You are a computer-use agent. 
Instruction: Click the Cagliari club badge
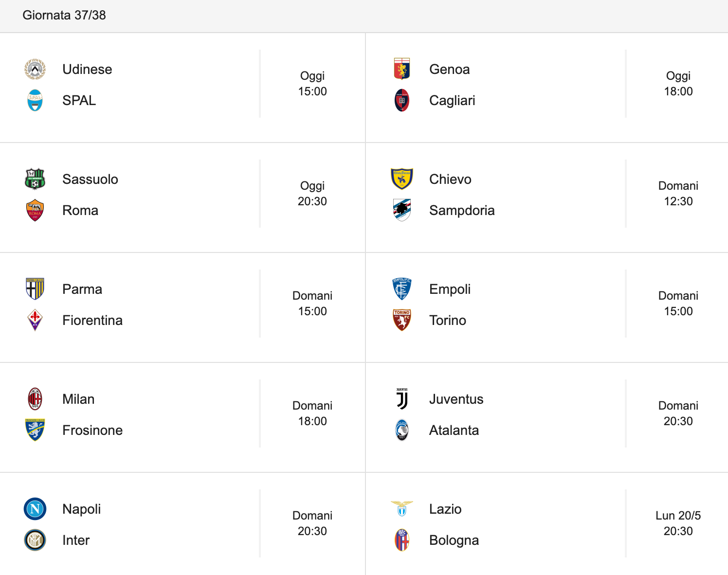coord(402,100)
